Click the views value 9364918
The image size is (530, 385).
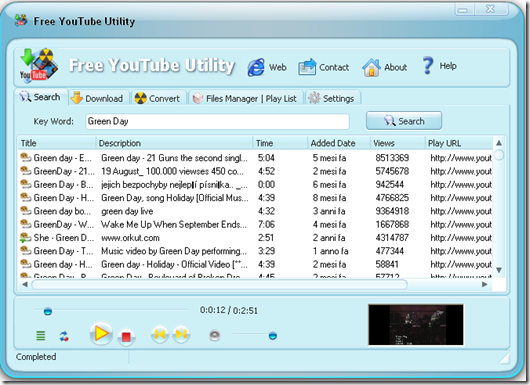(x=392, y=211)
